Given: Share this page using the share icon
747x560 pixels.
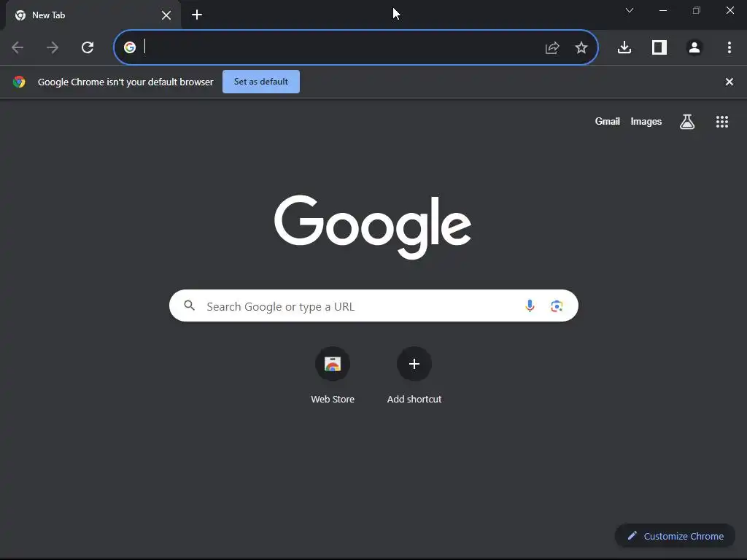Looking at the screenshot, I should pos(552,47).
